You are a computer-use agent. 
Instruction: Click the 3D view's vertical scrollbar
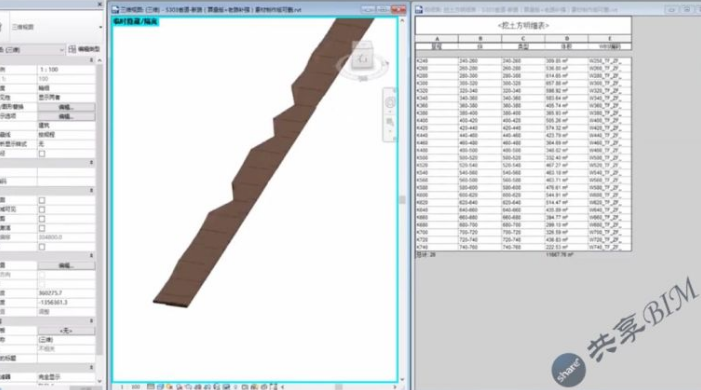[x=402, y=200]
